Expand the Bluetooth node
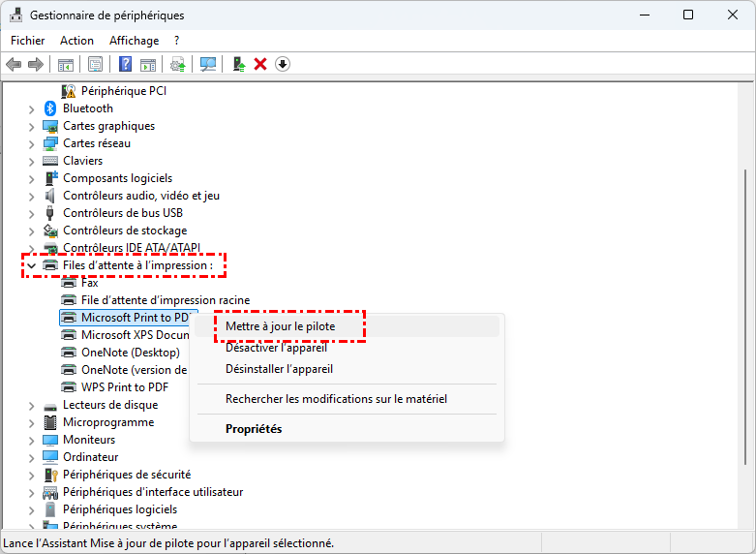This screenshot has width=756, height=554. point(31,109)
